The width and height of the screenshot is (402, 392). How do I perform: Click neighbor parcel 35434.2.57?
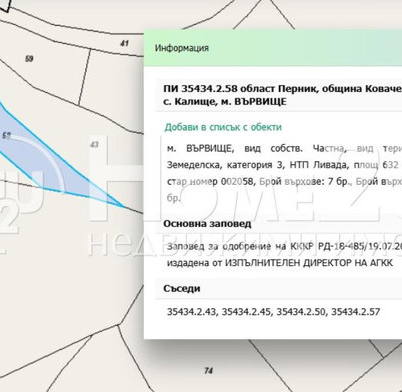point(356,312)
